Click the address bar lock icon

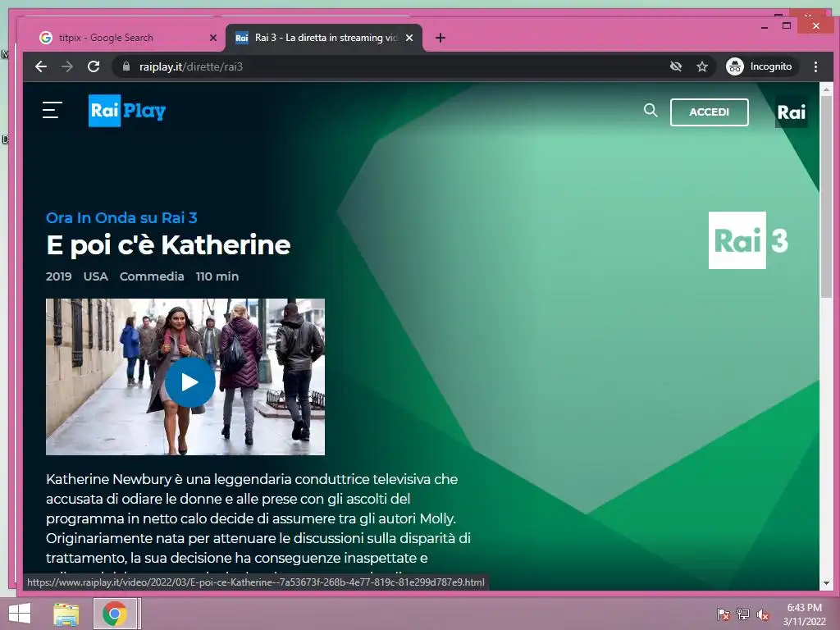tap(126, 66)
